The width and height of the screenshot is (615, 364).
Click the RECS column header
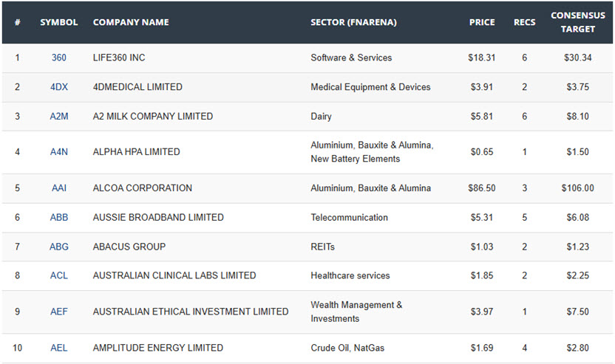click(524, 22)
